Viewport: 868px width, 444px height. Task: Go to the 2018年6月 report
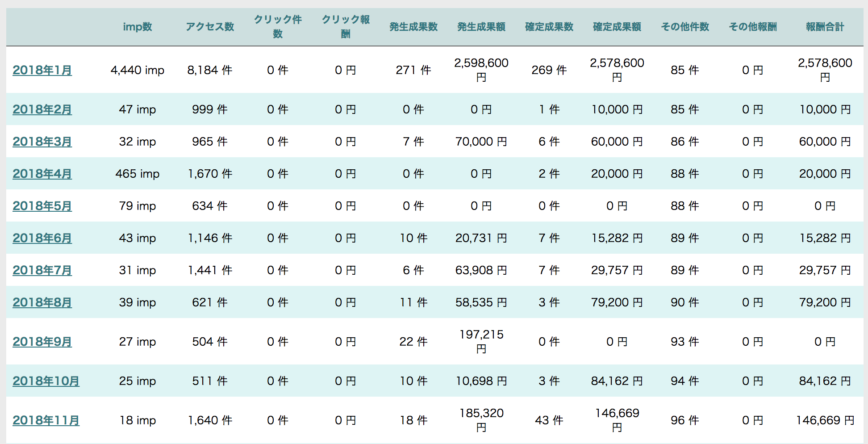pos(42,238)
